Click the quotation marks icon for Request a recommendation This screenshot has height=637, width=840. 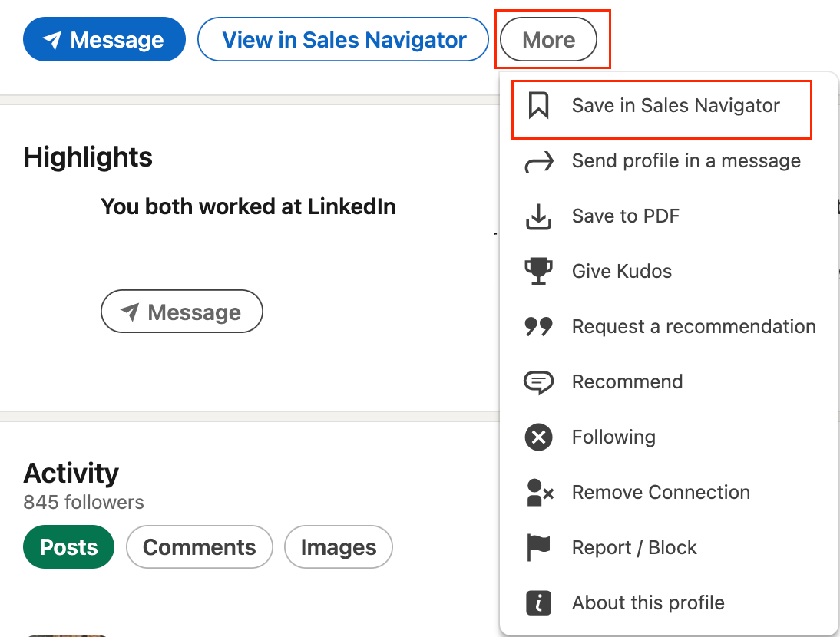click(x=538, y=326)
